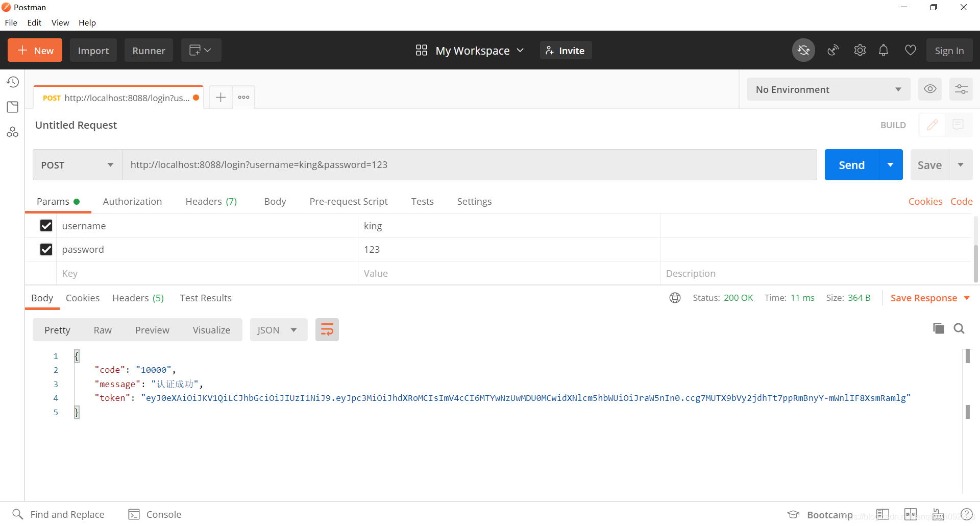The width and height of the screenshot is (980, 526).
Task: Switch to the request Headers (7) tab
Action: 211,201
